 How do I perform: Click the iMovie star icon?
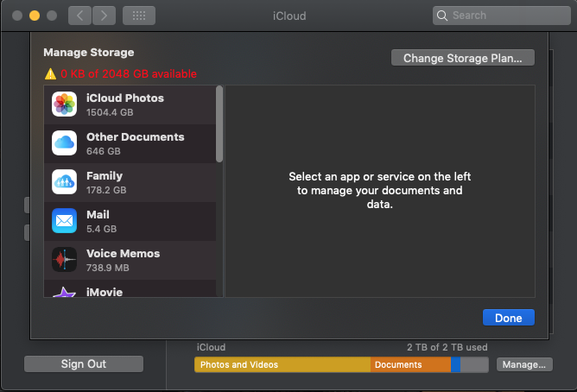tap(65, 292)
